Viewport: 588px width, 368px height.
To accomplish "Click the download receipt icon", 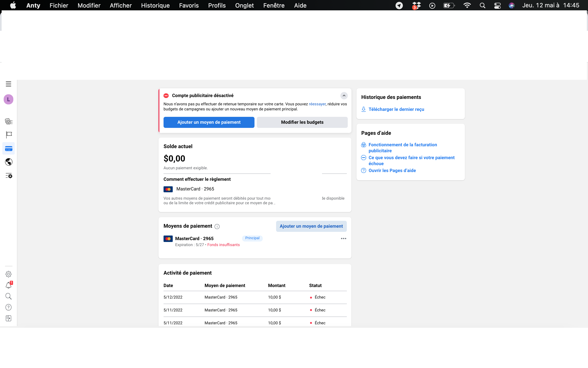I will 364,109.
